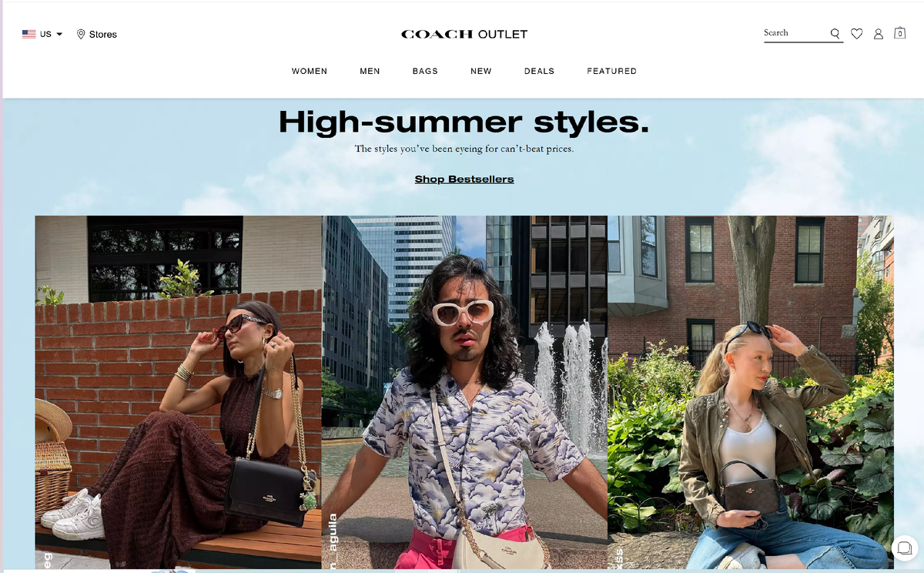Screen dimensions: 924x573
Task: Click the Stores location pin icon
Action: click(x=81, y=34)
